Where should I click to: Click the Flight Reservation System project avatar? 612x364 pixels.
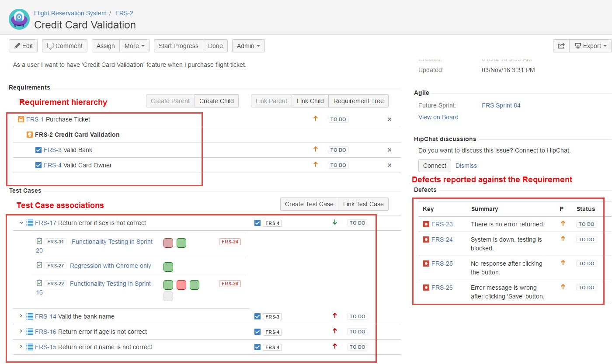coord(19,19)
